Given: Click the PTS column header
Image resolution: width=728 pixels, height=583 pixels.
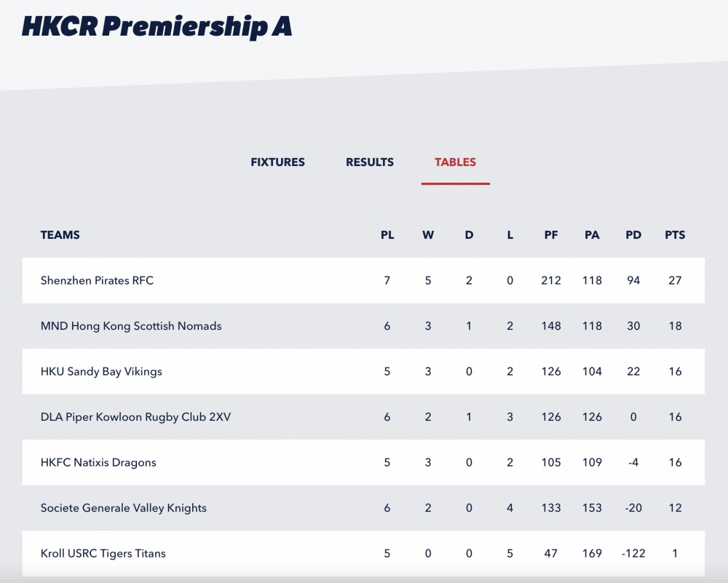Looking at the screenshot, I should coord(675,235).
